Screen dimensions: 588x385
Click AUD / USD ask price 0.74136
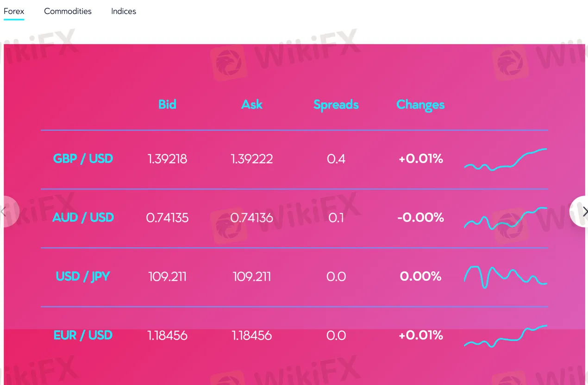252,217
